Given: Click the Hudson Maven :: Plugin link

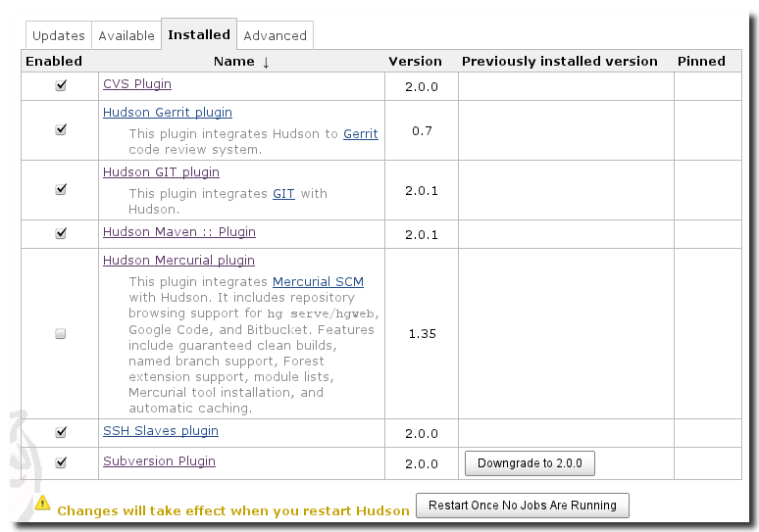Looking at the screenshot, I should (x=178, y=232).
